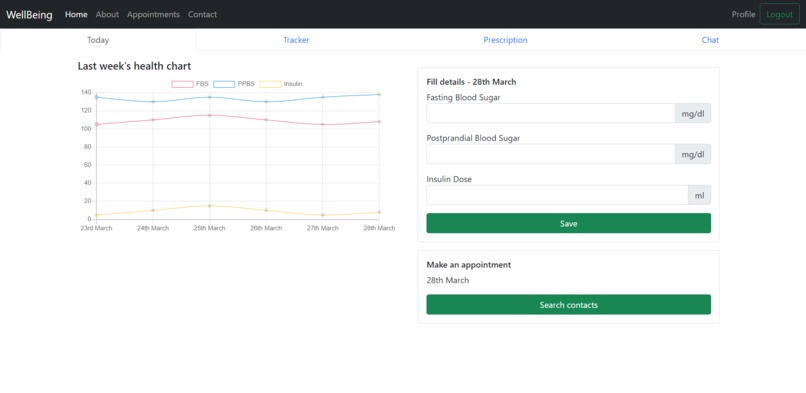
Task: Click the '140' y-axis label
Action: pos(85,92)
